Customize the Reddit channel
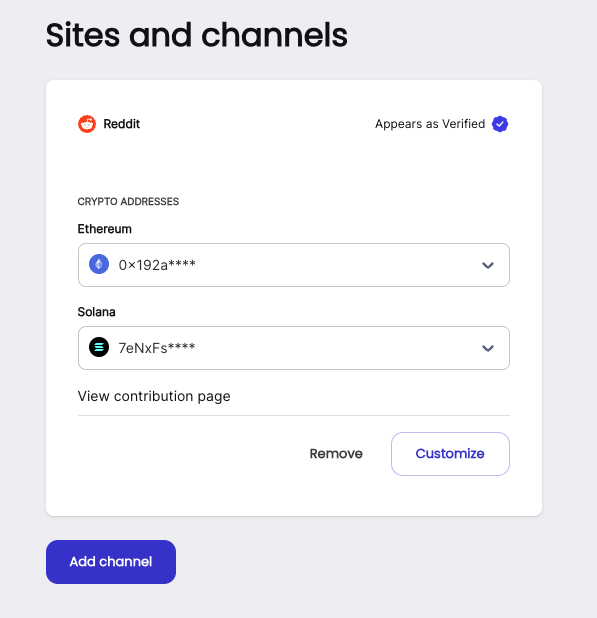597x618 pixels. [450, 454]
